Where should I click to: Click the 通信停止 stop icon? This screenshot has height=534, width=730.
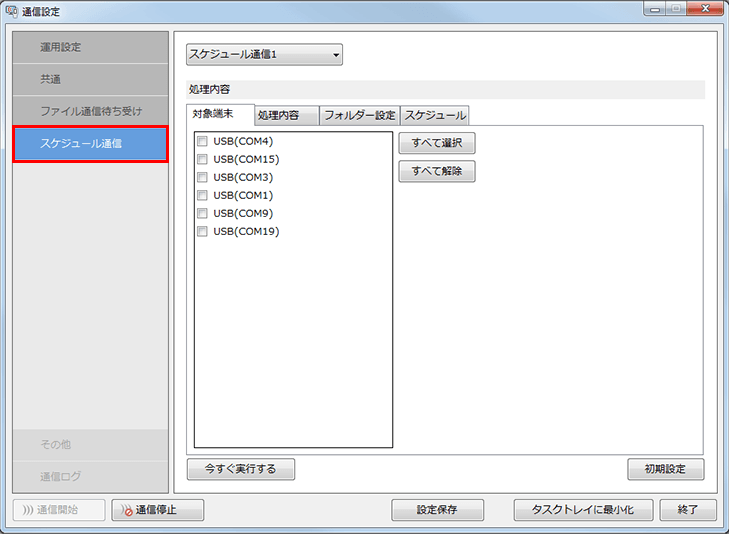126,510
